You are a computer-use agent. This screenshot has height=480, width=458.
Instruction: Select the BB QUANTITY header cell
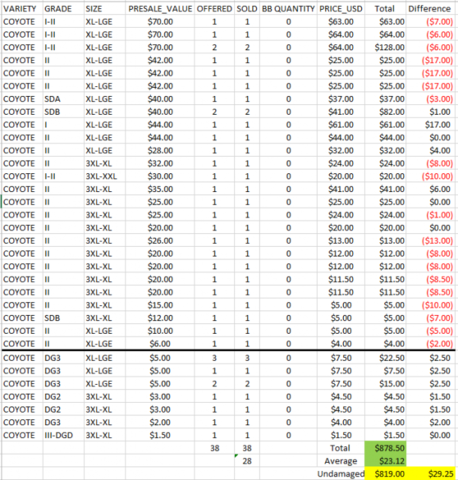(x=288, y=9)
